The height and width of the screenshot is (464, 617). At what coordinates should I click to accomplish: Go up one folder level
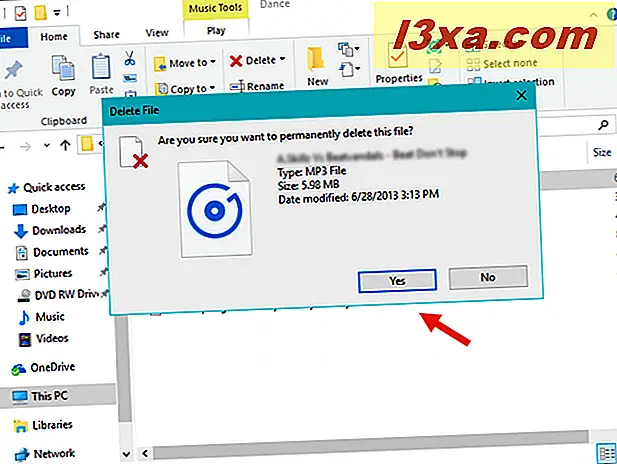tap(65, 145)
